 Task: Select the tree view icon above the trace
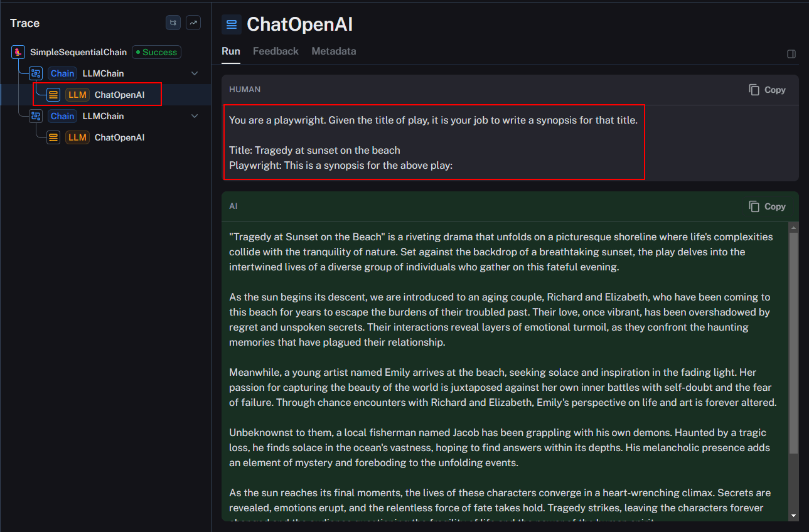pos(173,23)
